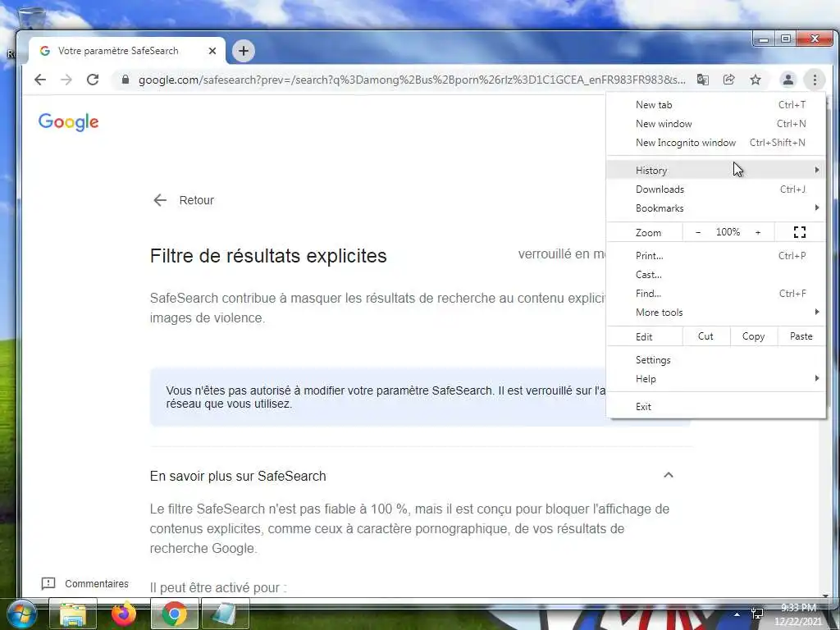Click Copy in the Edit row
The height and width of the screenshot is (630, 840).
tap(753, 336)
